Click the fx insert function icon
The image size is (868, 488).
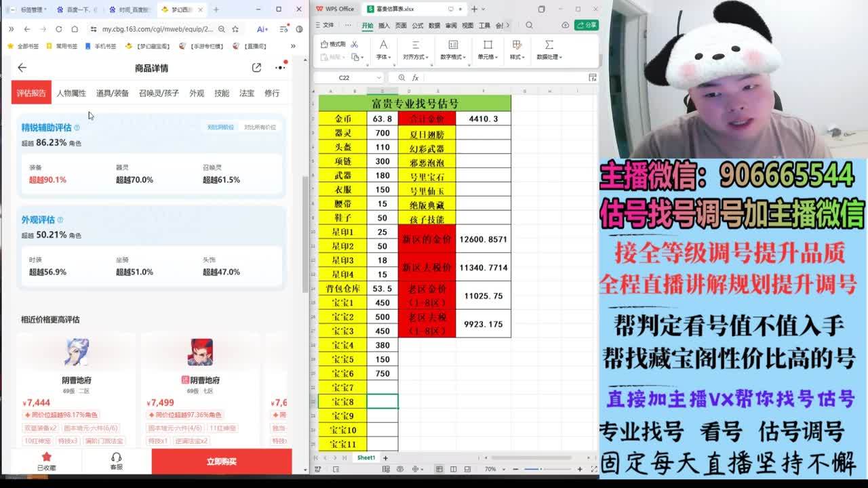(x=415, y=78)
